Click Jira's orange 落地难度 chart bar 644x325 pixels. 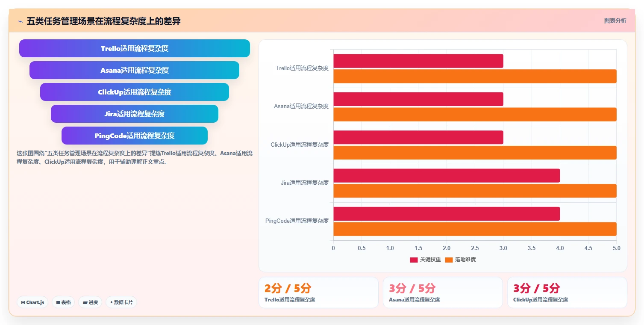pyautogui.click(x=475, y=191)
